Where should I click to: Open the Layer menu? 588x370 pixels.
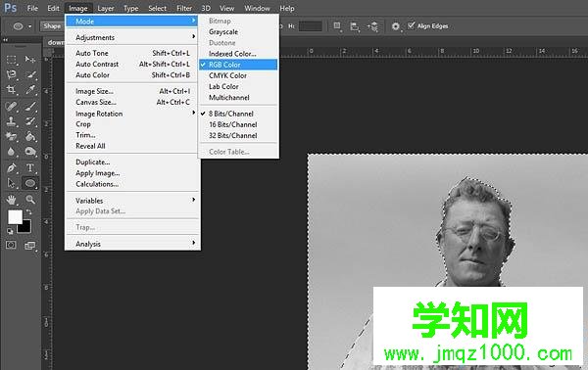click(106, 8)
